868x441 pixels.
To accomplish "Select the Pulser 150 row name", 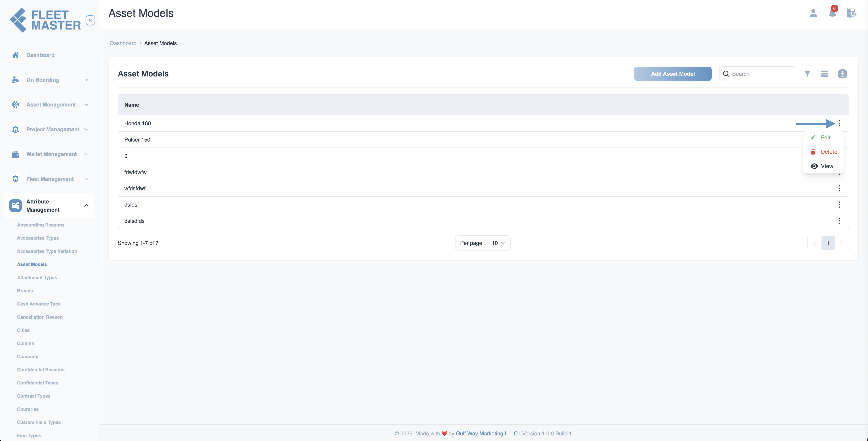I will point(137,140).
